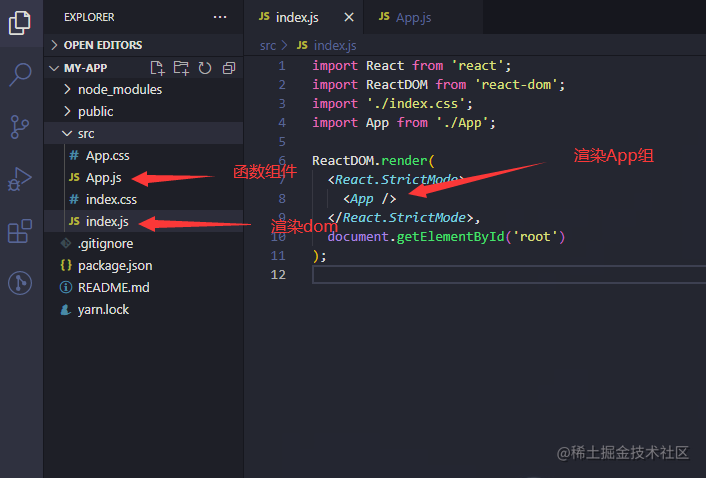Screen dimensions: 706x478
Task: Click the EXPLORER panel title
Action: (x=89, y=17)
